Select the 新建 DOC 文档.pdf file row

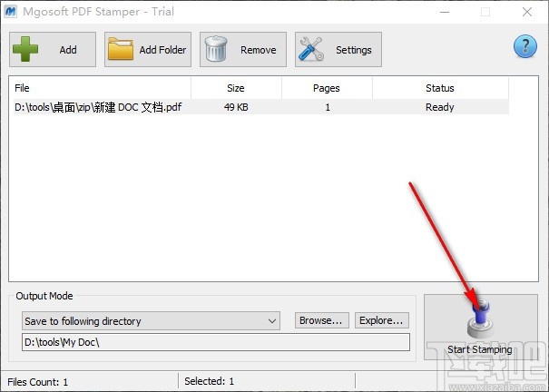(261, 107)
